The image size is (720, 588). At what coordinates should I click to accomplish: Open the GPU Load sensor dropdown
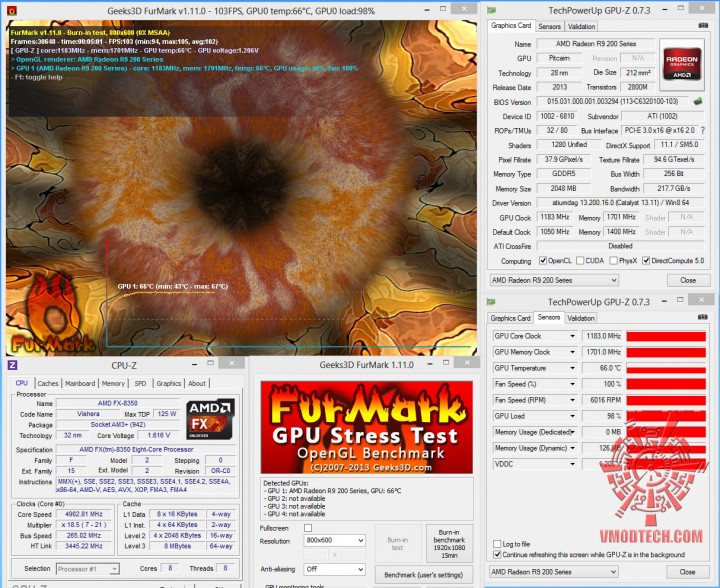point(572,416)
